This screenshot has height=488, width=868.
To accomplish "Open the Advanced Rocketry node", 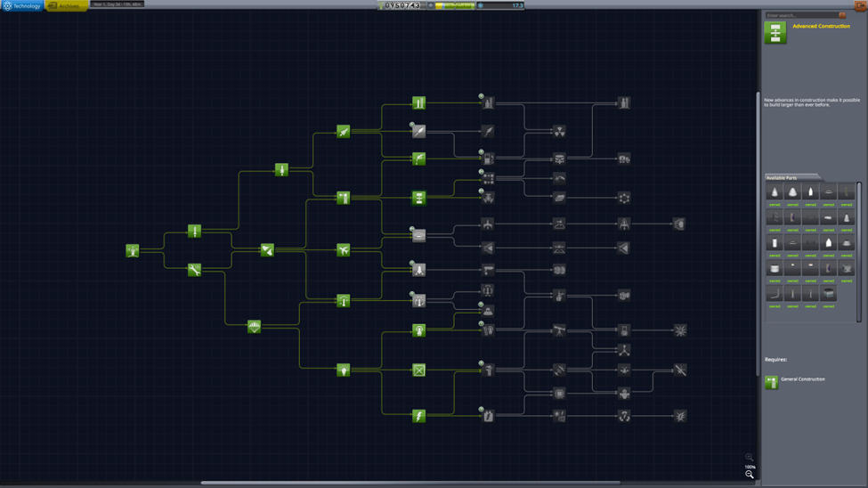I will [344, 131].
